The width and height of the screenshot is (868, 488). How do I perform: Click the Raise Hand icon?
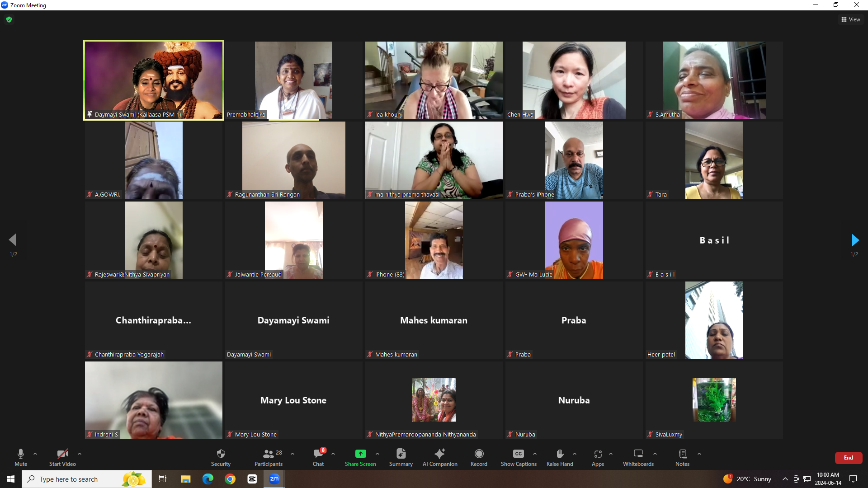point(560,454)
